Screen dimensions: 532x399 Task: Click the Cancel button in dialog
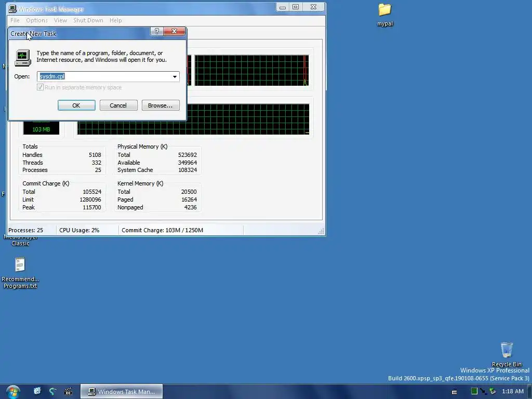coord(118,105)
